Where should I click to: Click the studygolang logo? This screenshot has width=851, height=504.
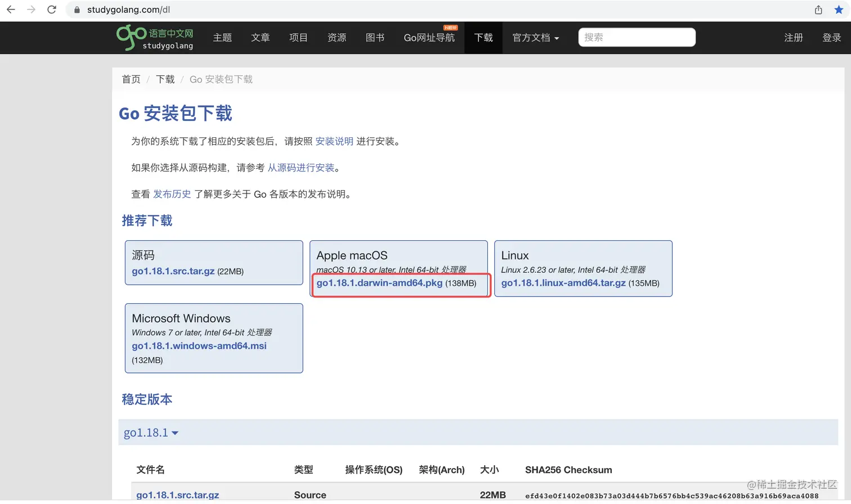point(155,38)
